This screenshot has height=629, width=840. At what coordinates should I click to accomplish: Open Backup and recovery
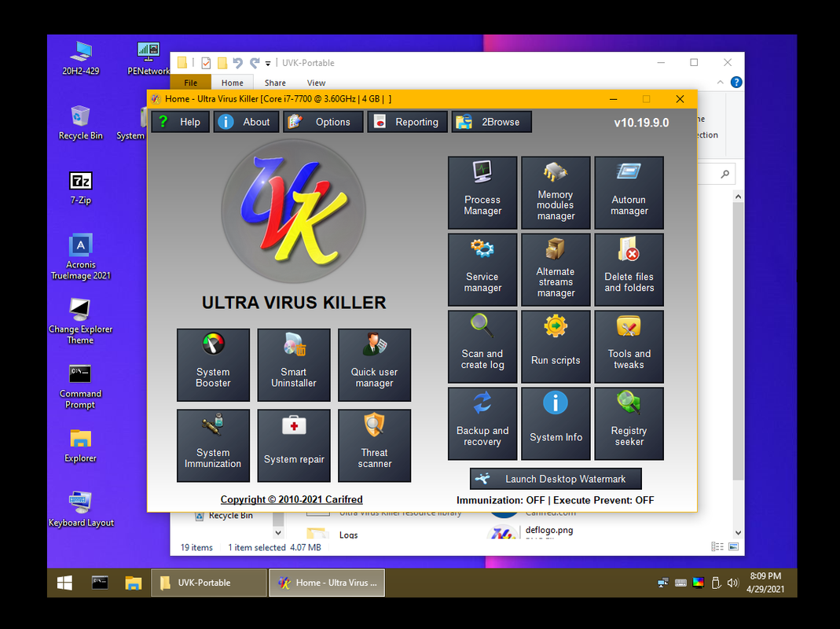(x=482, y=424)
